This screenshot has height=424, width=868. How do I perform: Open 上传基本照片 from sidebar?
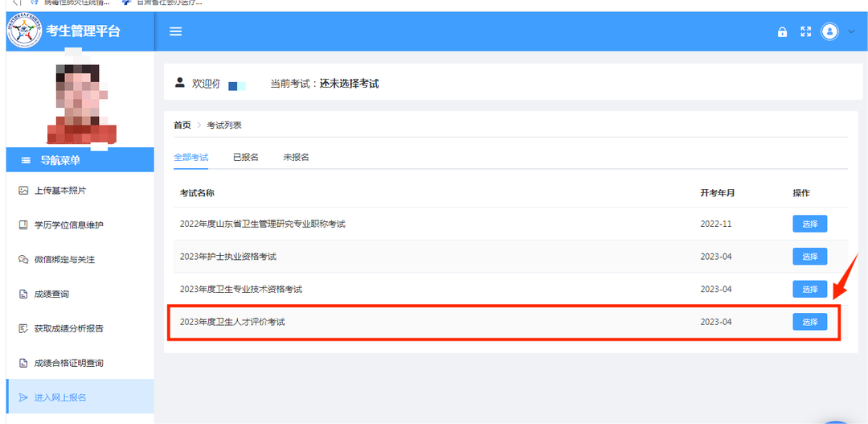point(60,191)
